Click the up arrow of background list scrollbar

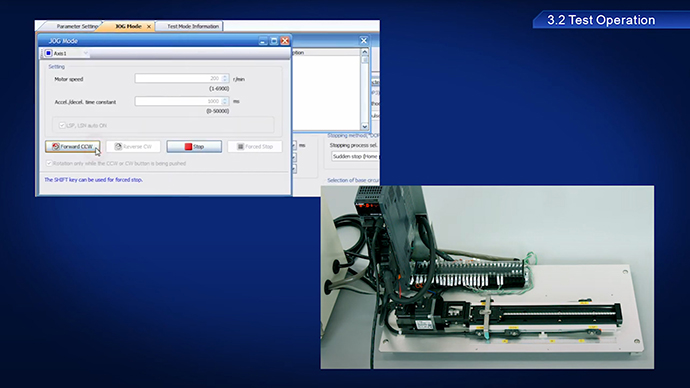coord(364,52)
